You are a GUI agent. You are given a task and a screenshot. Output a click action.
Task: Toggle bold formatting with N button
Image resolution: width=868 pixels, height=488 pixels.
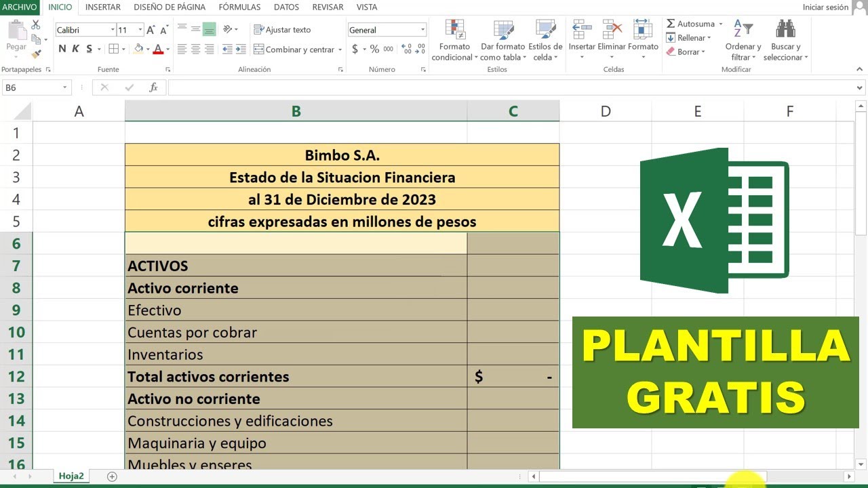(61, 48)
